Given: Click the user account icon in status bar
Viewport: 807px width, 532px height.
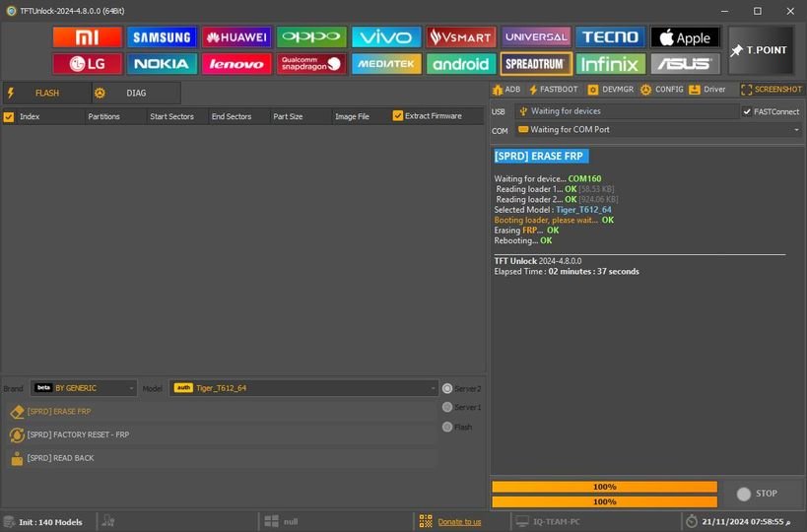Looking at the screenshot, I should point(108,521).
